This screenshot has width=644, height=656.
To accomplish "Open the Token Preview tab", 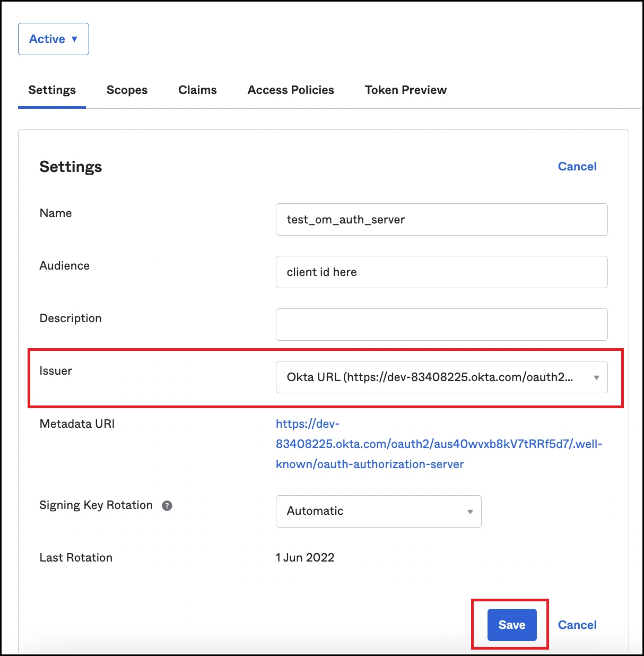I will click(405, 90).
